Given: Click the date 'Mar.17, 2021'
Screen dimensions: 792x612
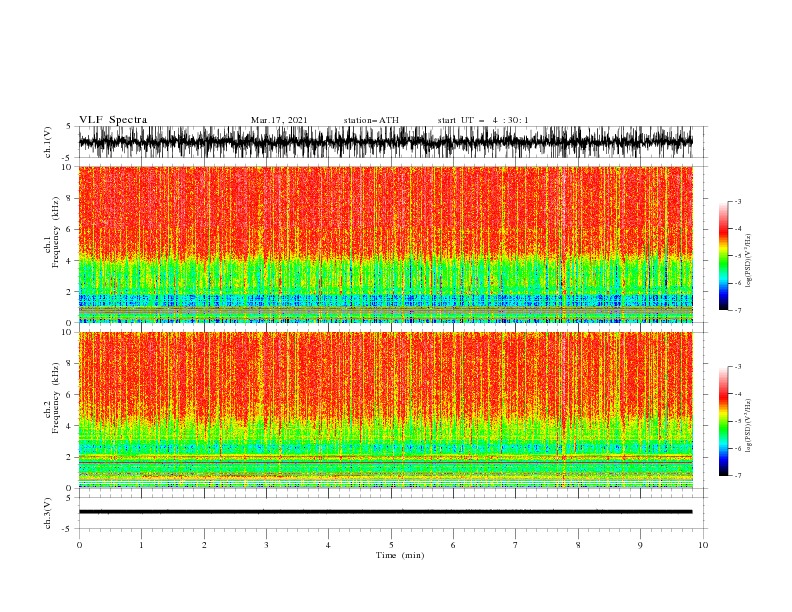Looking at the screenshot, I should tap(279, 120).
